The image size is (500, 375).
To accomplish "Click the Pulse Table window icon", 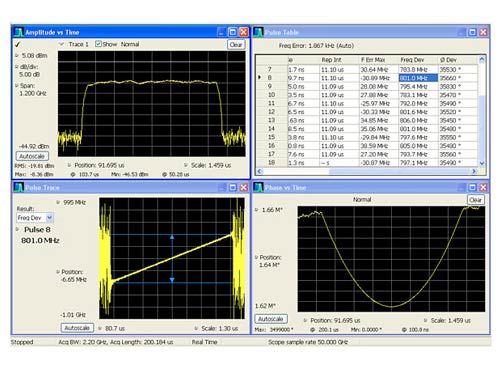I will (258, 32).
